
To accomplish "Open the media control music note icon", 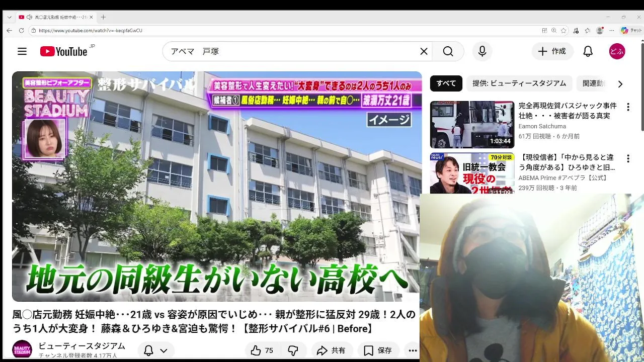I will click(576, 31).
